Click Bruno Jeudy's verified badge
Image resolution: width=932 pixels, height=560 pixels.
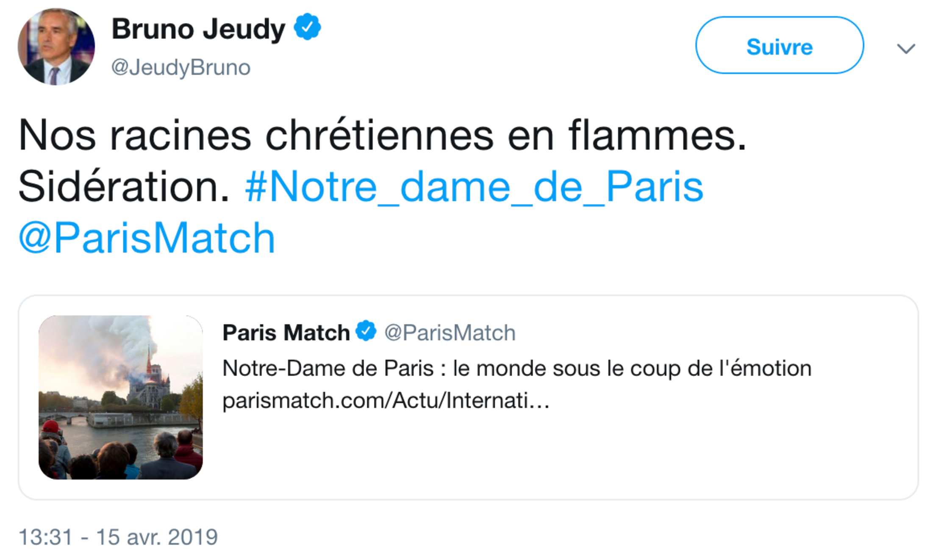[308, 27]
